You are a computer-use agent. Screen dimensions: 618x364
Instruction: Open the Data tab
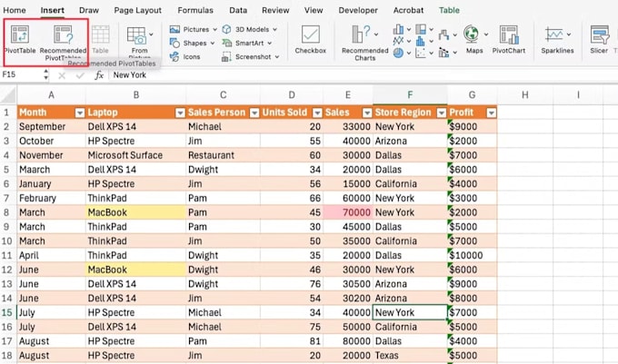pos(238,10)
